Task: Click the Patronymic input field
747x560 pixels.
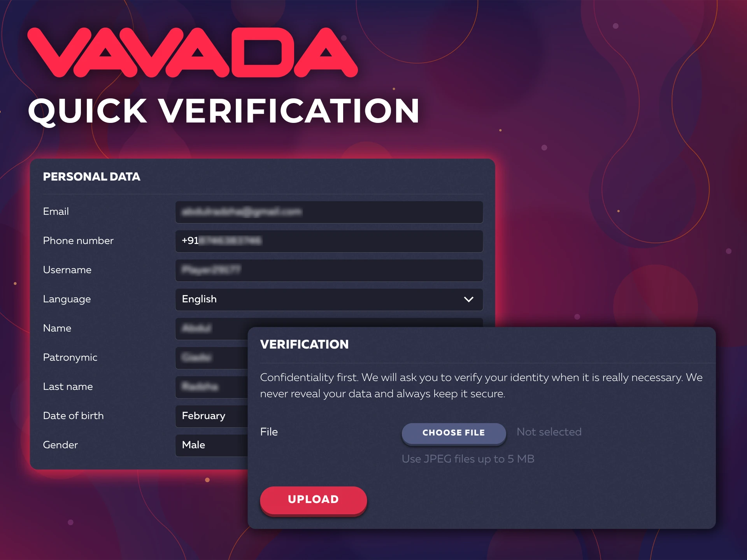Action: pos(212,357)
